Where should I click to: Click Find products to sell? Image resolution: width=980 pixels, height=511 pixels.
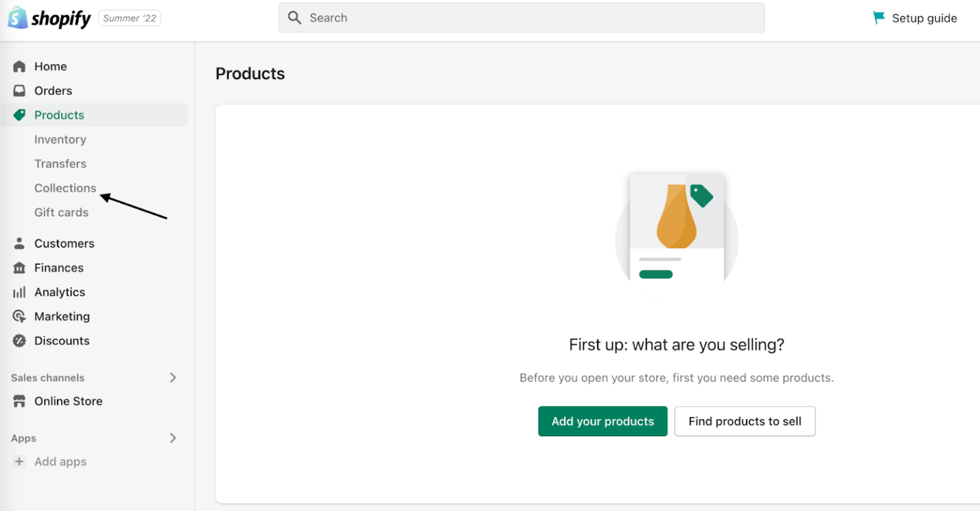click(x=745, y=421)
